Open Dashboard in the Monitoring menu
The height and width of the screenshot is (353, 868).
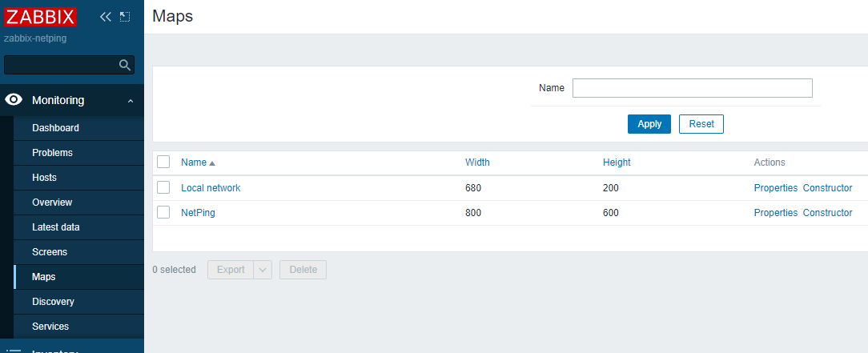point(55,128)
